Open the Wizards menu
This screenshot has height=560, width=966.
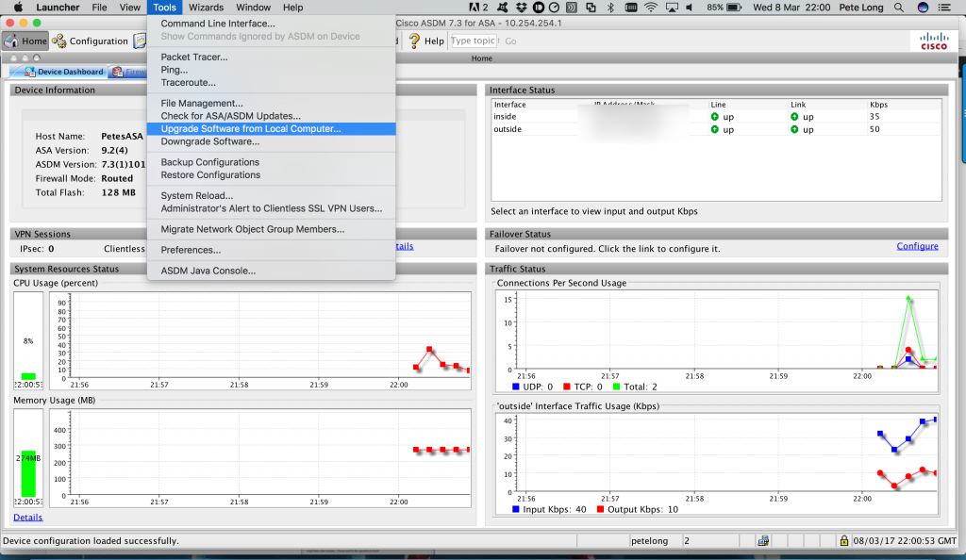(x=206, y=7)
